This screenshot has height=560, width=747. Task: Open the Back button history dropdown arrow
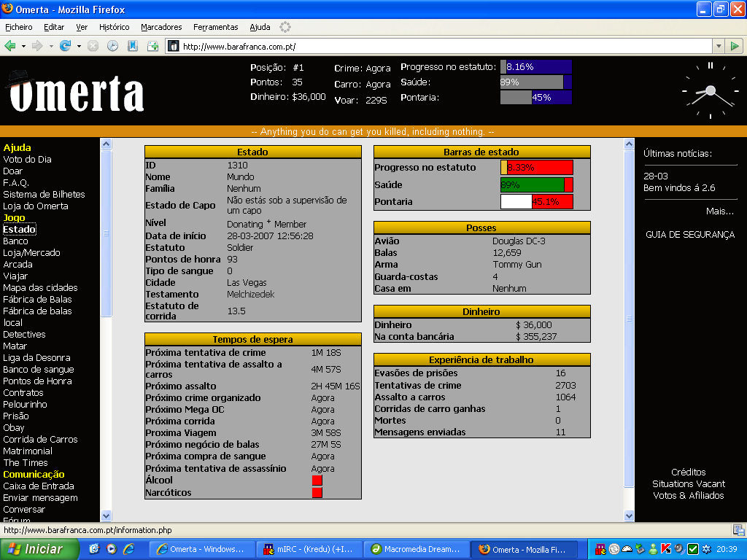pyautogui.click(x=23, y=46)
